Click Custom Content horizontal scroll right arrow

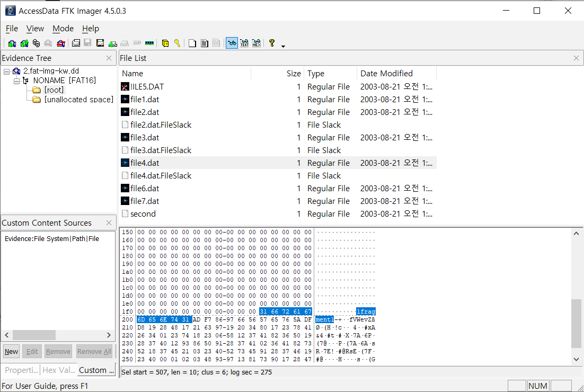109,335
